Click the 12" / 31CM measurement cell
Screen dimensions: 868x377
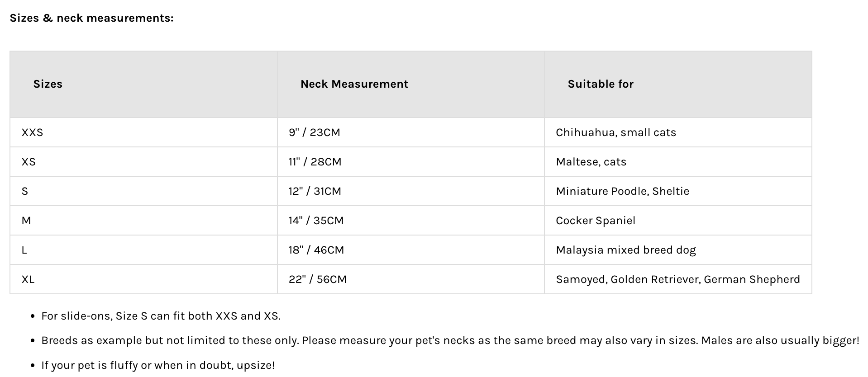point(315,191)
